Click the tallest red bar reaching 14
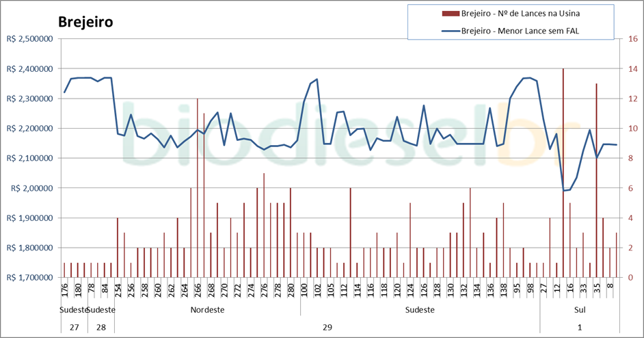This screenshot has height=338, width=644. pyautogui.click(x=563, y=171)
